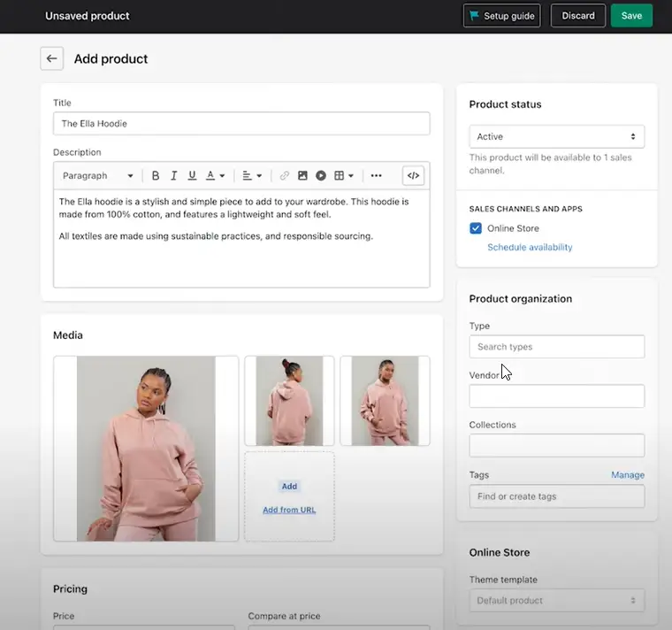Open text alignment options

click(252, 176)
